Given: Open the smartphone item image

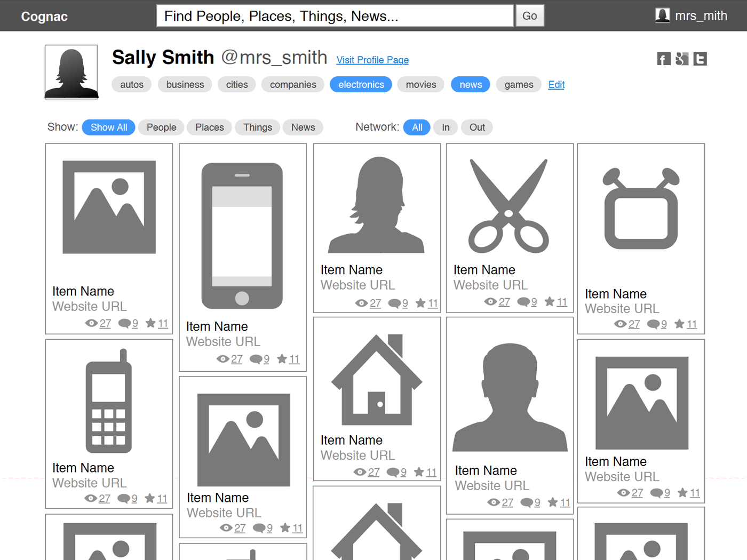Looking at the screenshot, I should click(242, 236).
